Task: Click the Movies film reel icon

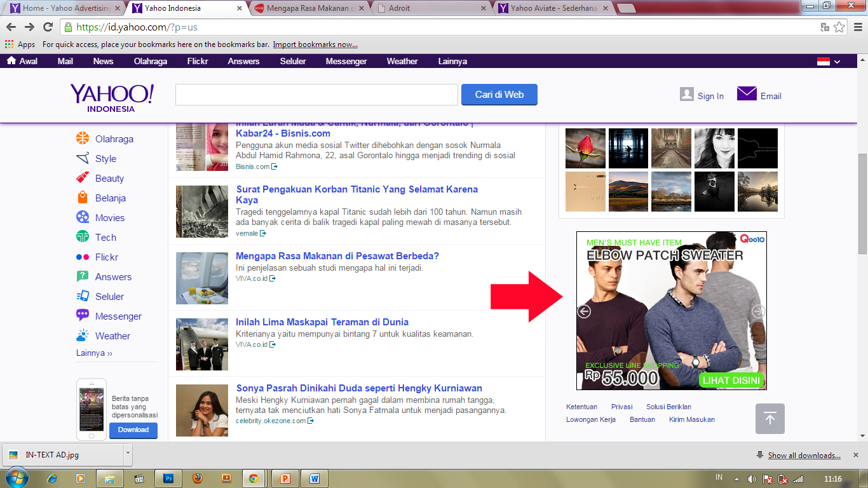Action: [83, 217]
